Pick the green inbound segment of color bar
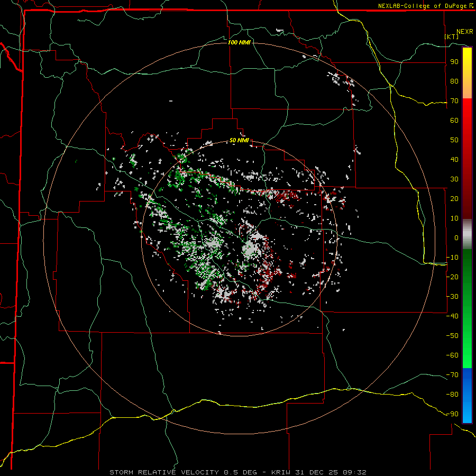The image size is (476, 476). pos(467,309)
